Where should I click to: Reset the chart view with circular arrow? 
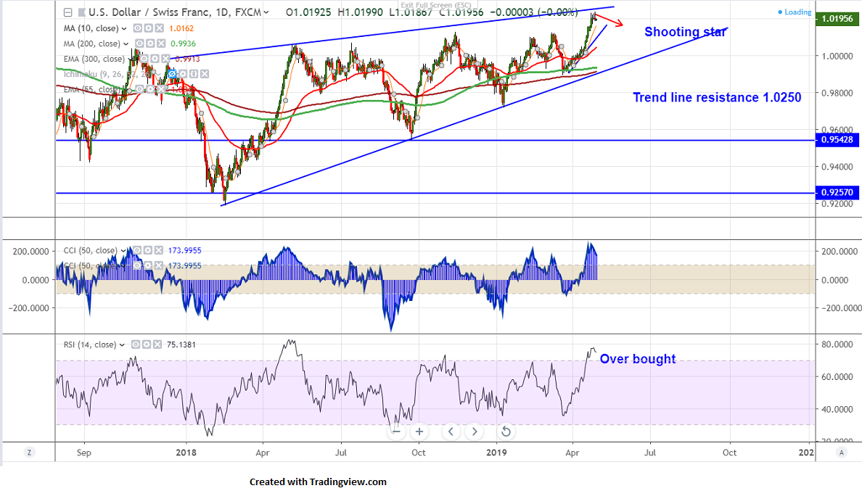[506, 431]
